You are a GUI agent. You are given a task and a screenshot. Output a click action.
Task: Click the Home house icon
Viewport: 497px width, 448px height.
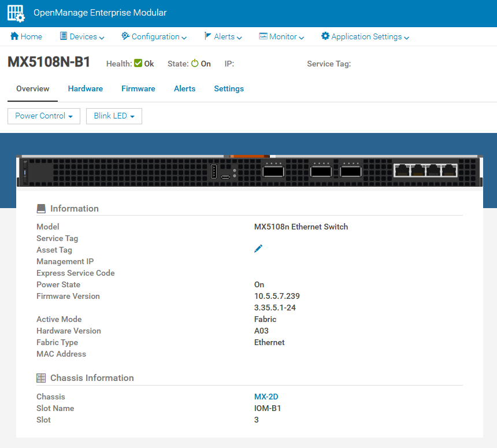coord(15,36)
